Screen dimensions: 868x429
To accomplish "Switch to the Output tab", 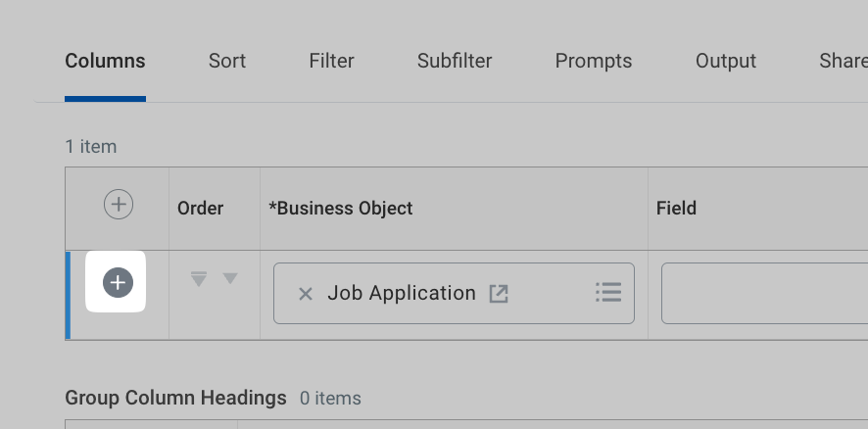I will pyautogui.click(x=726, y=61).
